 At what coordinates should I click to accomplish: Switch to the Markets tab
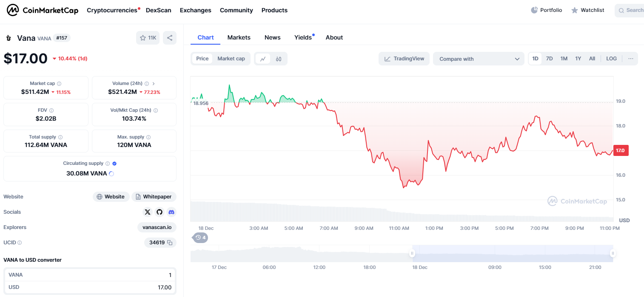tap(239, 37)
